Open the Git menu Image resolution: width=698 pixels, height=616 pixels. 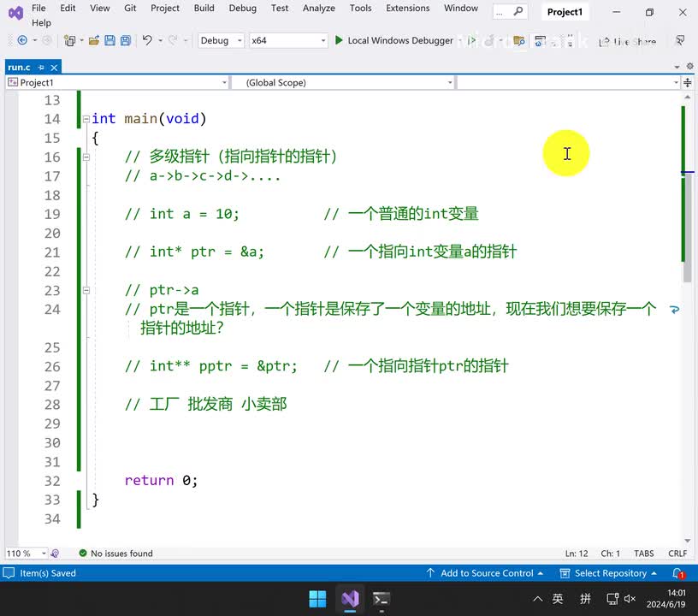[130, 8]
